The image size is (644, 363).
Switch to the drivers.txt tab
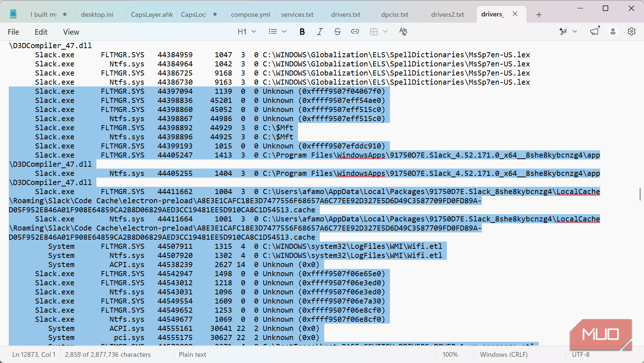click(346, 15)
